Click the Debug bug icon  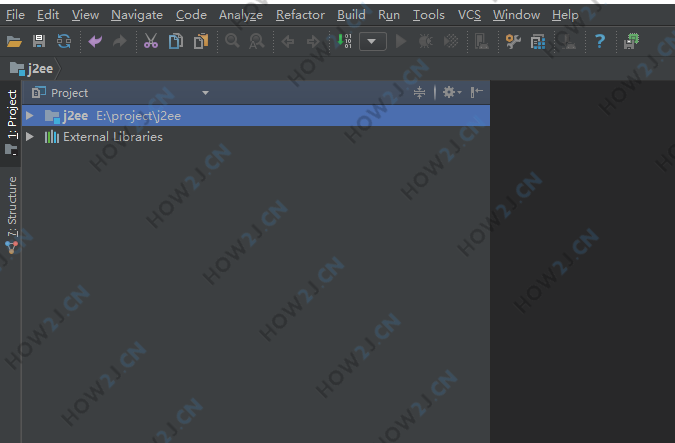pos(425,41)
